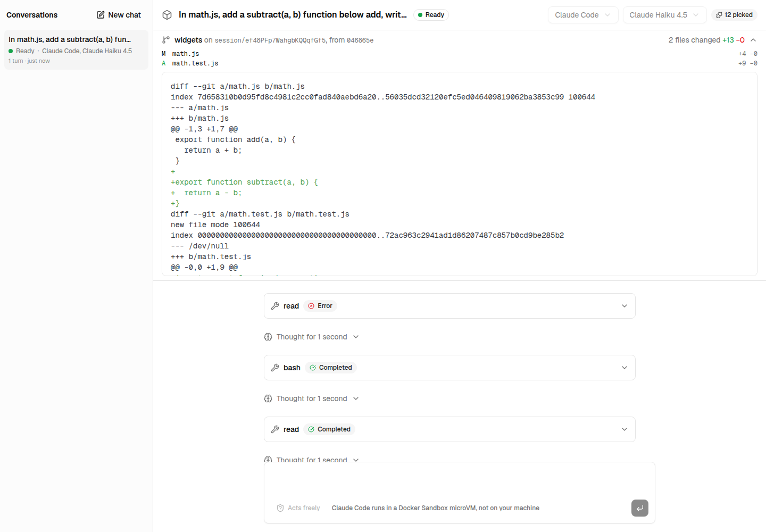
Task: Start a New chat
Action: click(119, 15)
